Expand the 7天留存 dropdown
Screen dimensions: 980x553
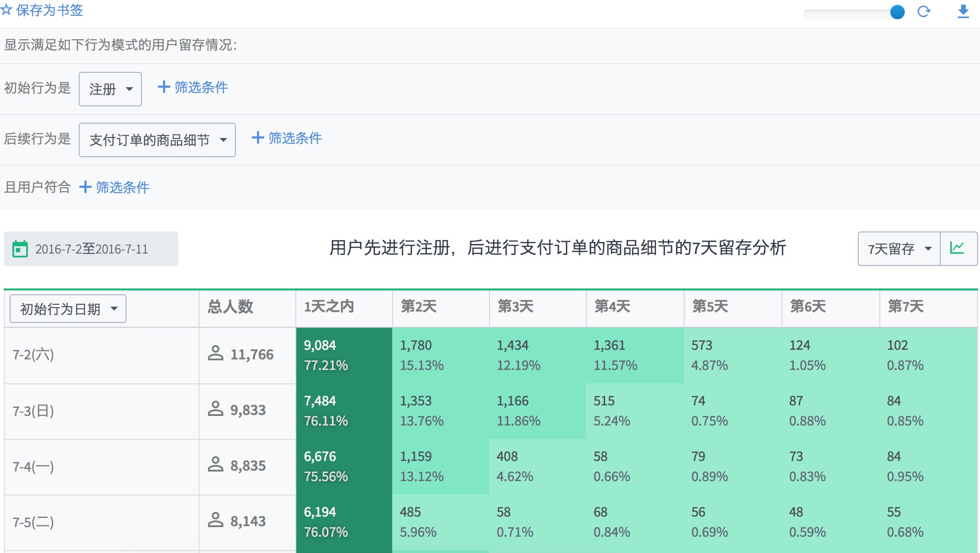click(x=899, y=249)
